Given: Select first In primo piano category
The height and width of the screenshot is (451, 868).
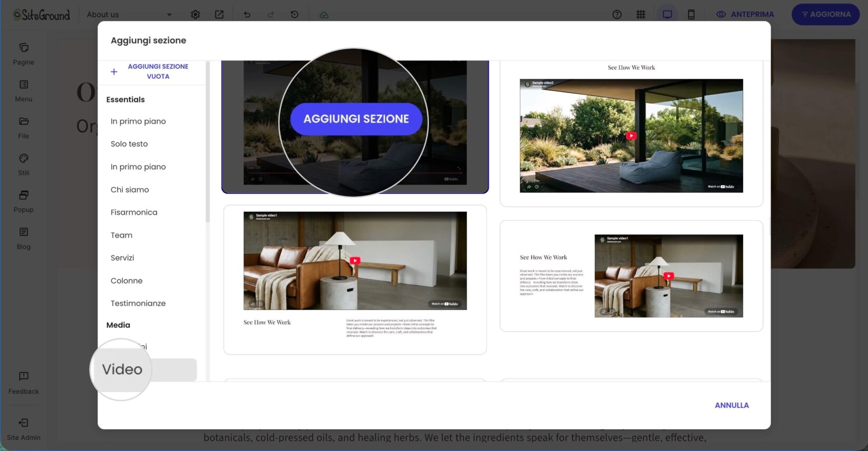Looking at the screenshot, I should click(138, 121).
